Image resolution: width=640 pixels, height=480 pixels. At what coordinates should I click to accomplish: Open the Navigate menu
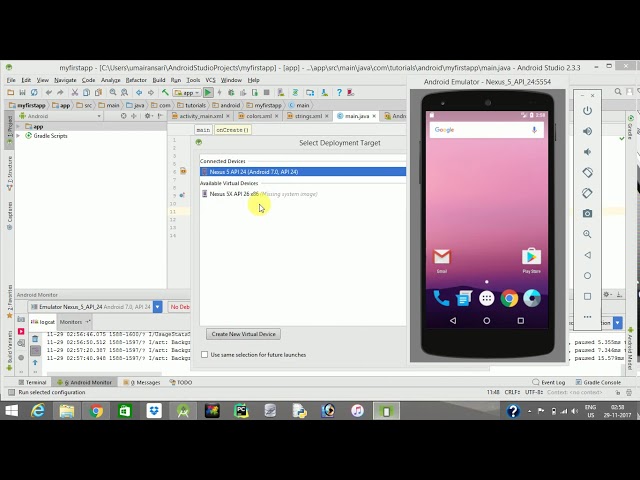tap(65, 80)
